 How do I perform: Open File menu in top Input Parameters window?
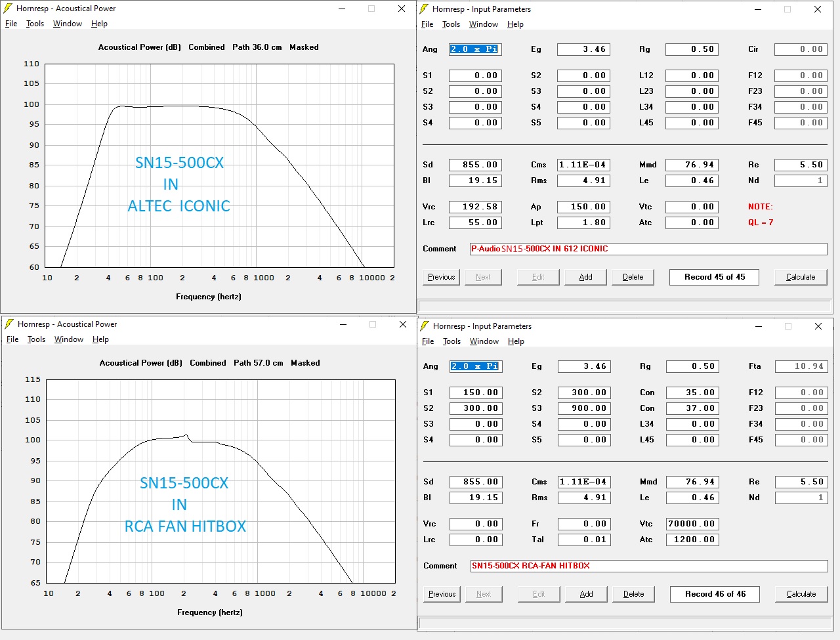click(x=427, y=24)
